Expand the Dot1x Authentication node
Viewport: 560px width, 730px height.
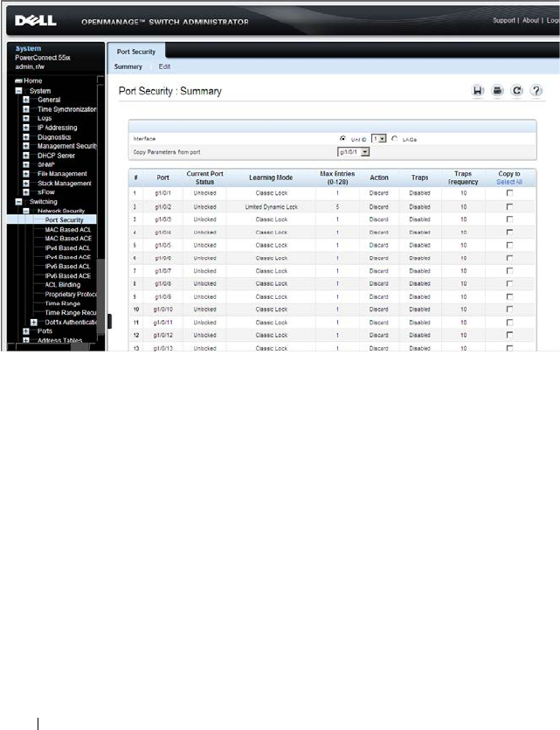click(33, 323)
